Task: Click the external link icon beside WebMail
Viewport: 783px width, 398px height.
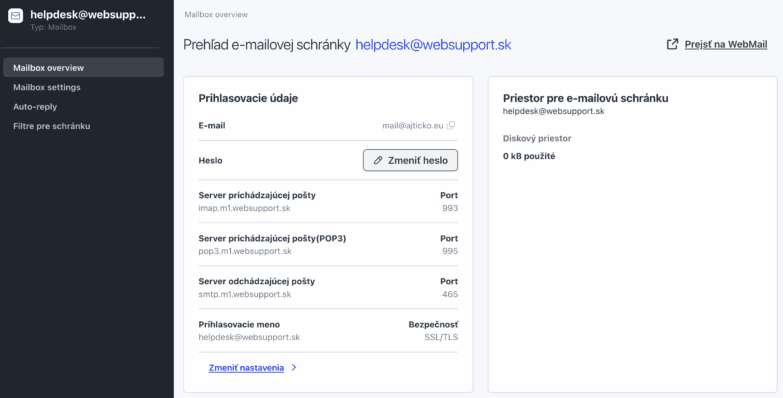Action: [673, 44]
